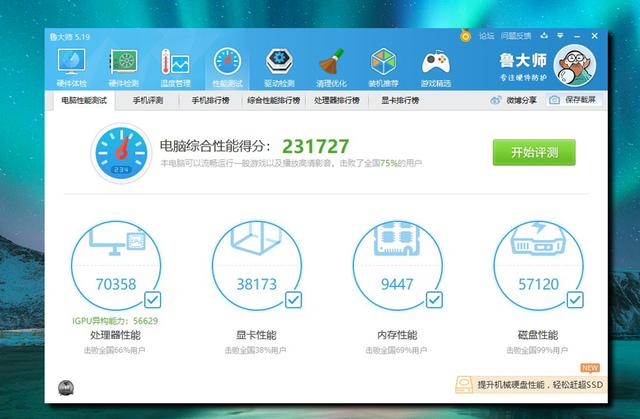Switch to the 综合性能排行榜 tab

click(x=273, y=100)
